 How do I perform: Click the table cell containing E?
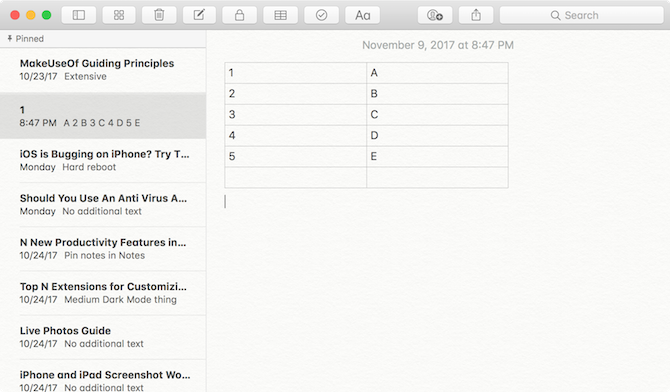point(438,156)
